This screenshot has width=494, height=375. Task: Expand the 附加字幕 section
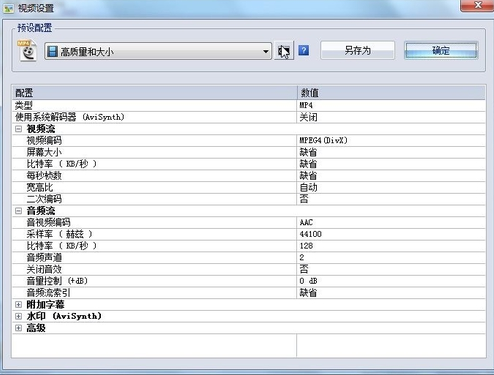19,304
